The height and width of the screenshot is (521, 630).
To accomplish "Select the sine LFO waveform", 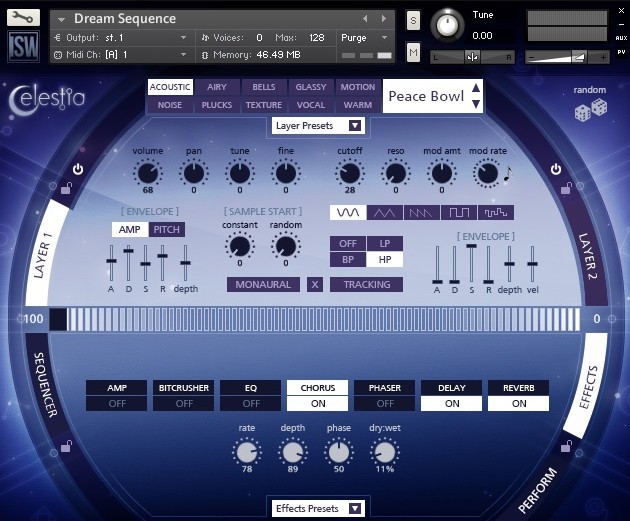I will pos(348,212).
